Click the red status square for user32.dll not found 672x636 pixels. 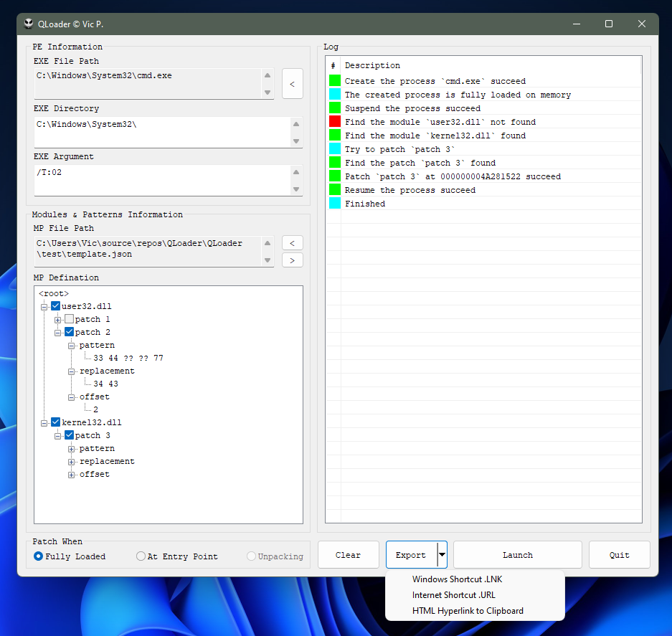pos(335,122)
